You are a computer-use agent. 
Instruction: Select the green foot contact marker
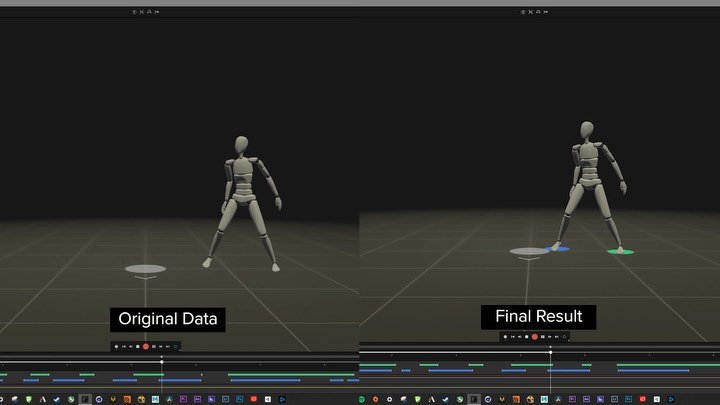(x=620, y=251)
